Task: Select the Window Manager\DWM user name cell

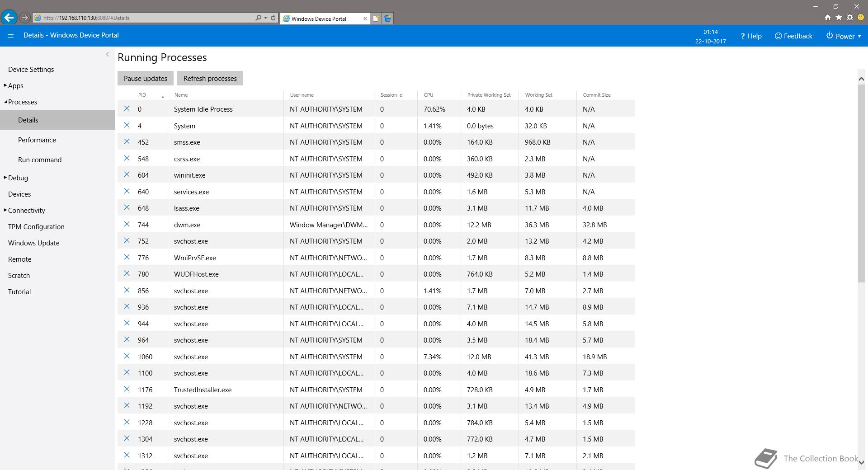Action: pyautogui.click(x=329, y=225)
